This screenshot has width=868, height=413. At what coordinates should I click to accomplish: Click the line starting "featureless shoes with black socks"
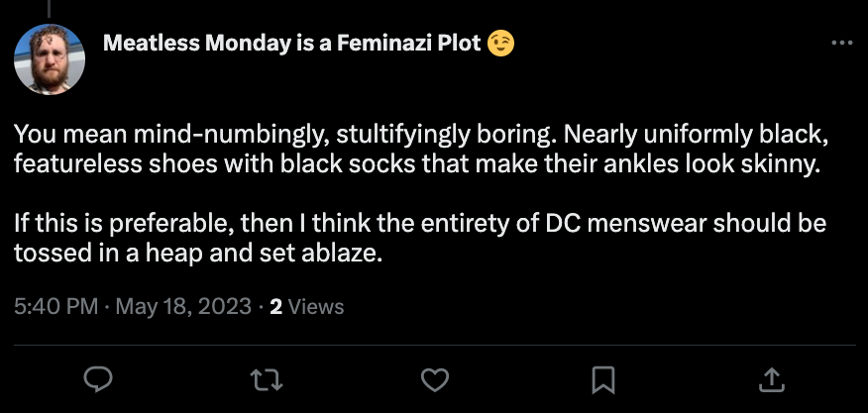pos(418,163)
